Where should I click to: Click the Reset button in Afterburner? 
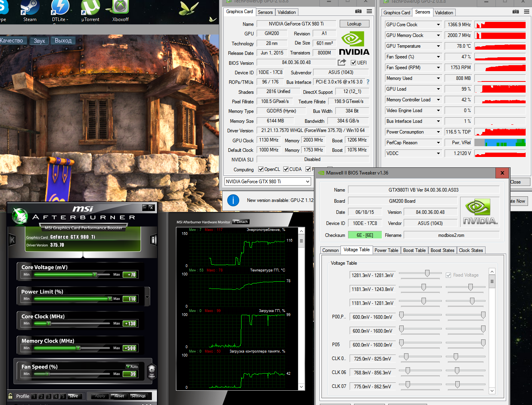coord(119,396)
